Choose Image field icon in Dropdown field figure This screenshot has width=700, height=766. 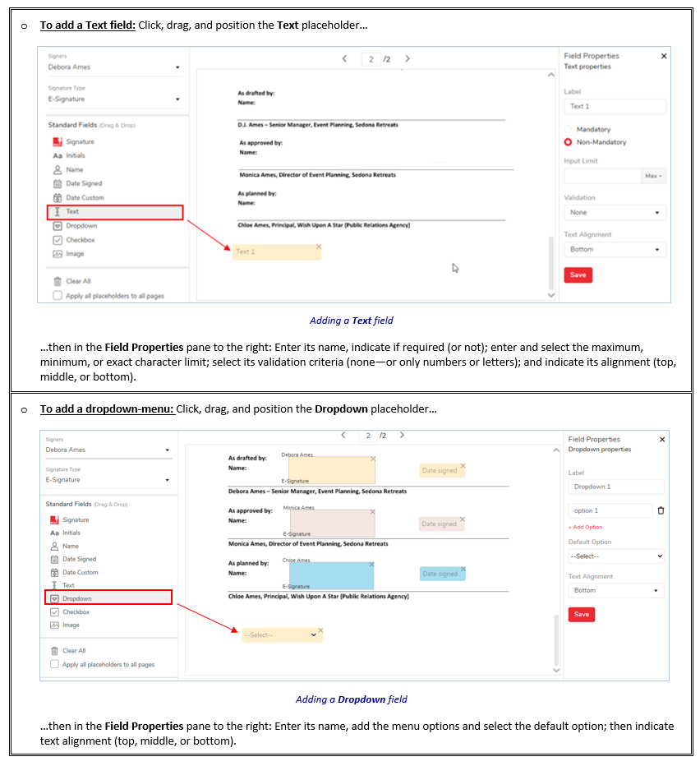click(x=54, y=625)
